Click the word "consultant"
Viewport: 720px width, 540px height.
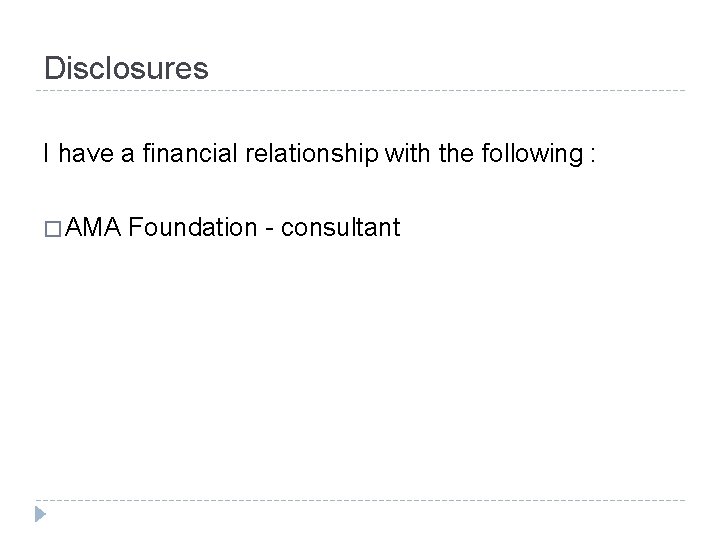coord(341,229)
